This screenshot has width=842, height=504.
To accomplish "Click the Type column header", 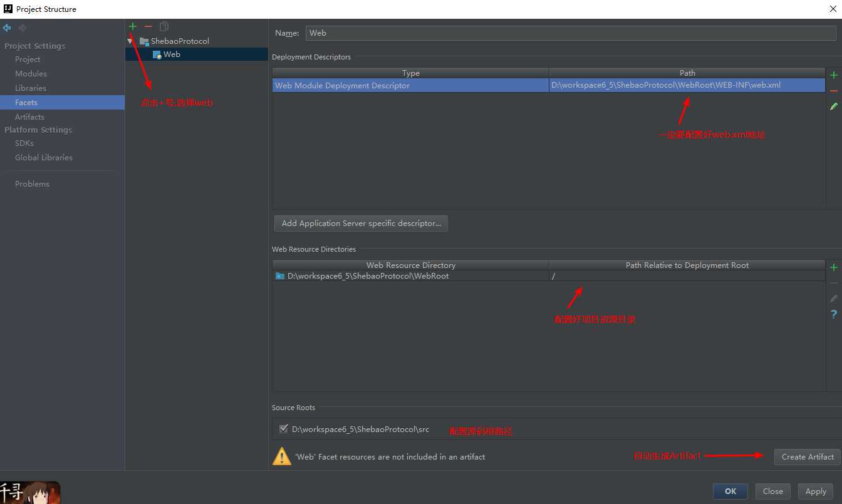I will (411, 73).
